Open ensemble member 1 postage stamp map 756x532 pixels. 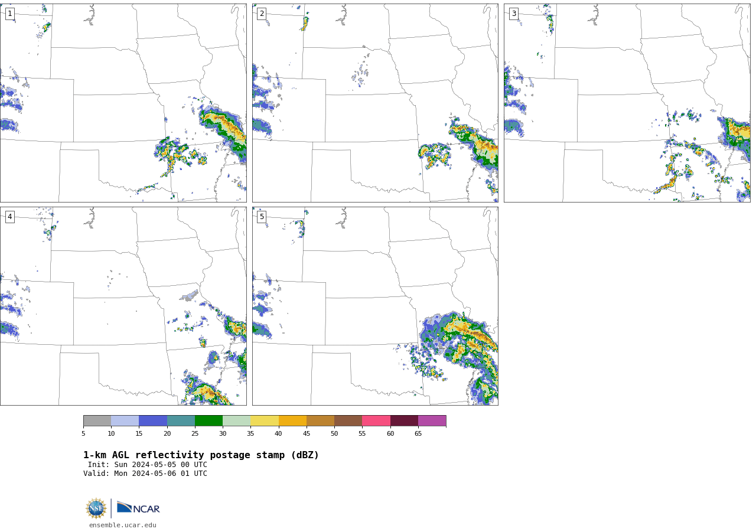tap(123, 103)
